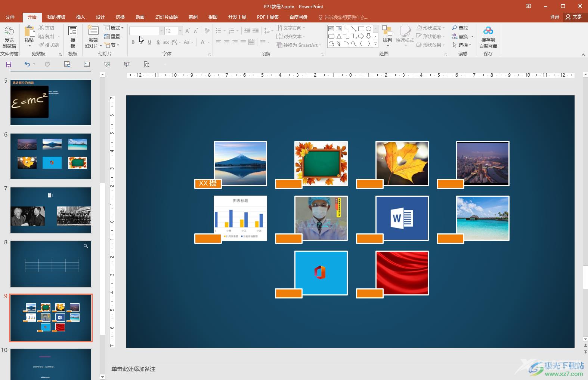The image size is (588, 380).
Task: Open the font size dropdown
Action: pyautogui.click(x=180, y=31)
